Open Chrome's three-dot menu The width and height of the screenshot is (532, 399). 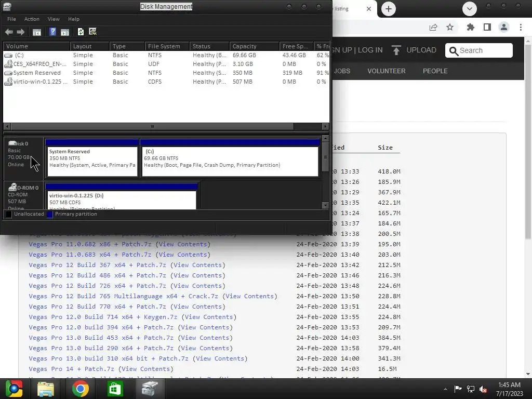tap(521, 27)
